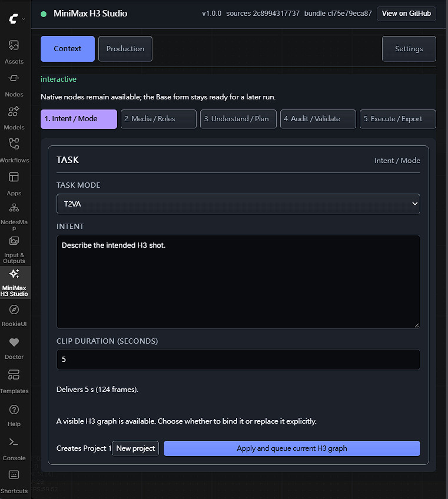
Task: Open the Task Mode T2VA dropdown
Action: click(x=238, y=204)
